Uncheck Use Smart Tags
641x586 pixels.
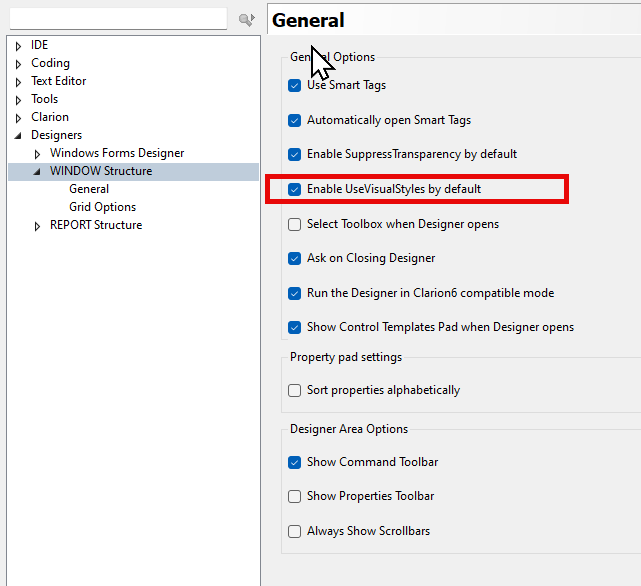pos(295,86)
